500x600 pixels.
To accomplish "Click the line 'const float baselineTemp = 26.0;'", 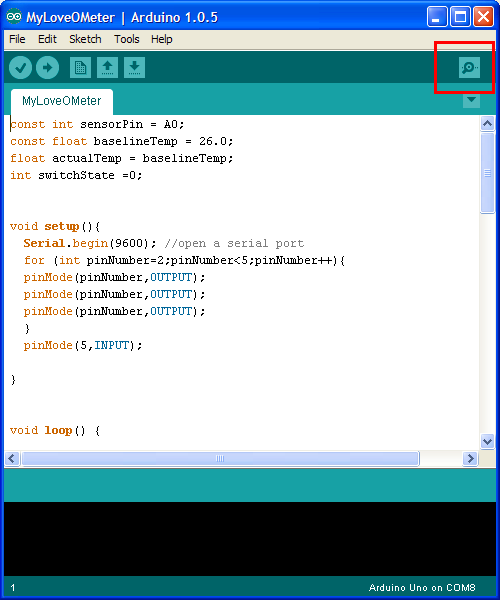I will tap(122, 141).
